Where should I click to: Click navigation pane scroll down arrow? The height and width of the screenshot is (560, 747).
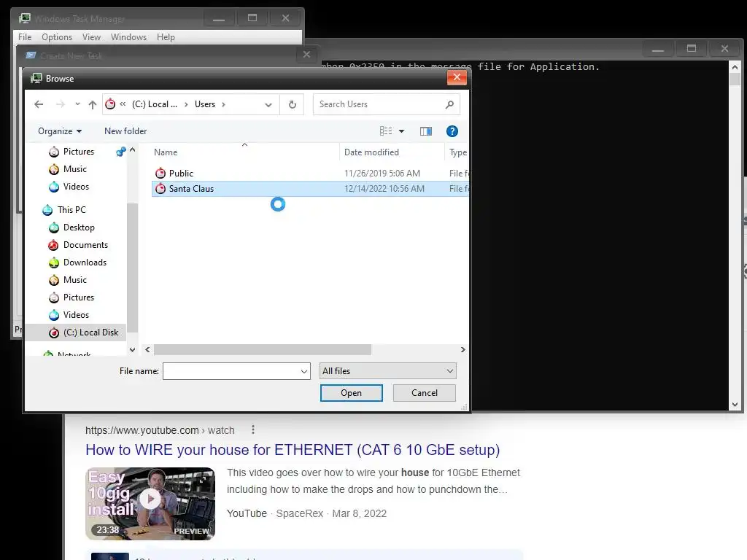coord(133,349)
